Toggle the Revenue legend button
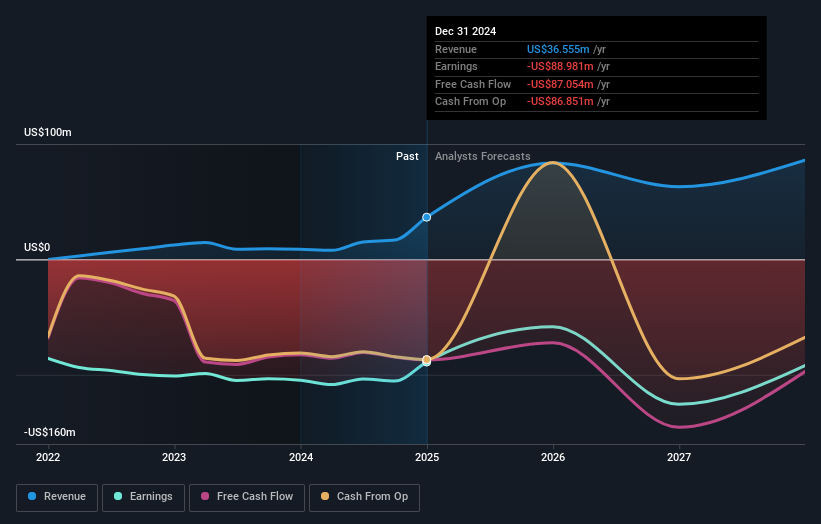 point(57,497)
